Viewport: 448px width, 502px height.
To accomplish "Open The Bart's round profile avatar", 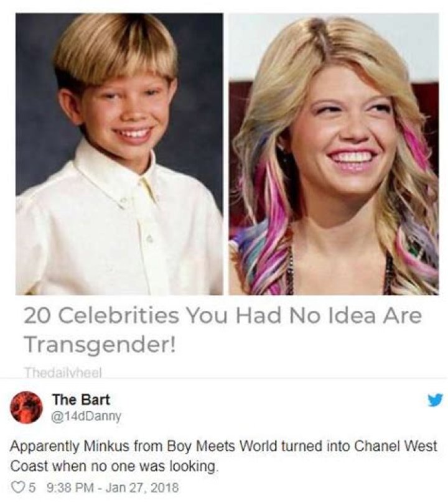I will pyautogui.click(x=27, y=407).
